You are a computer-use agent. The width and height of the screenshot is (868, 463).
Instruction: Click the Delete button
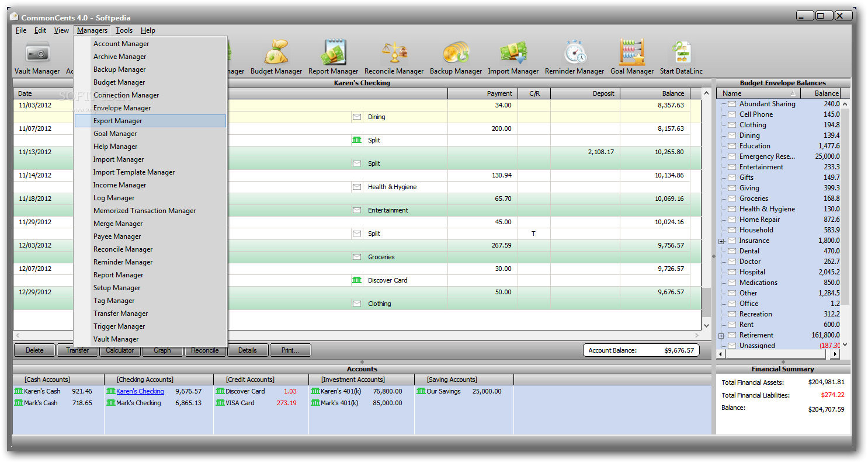coord(34,350)
